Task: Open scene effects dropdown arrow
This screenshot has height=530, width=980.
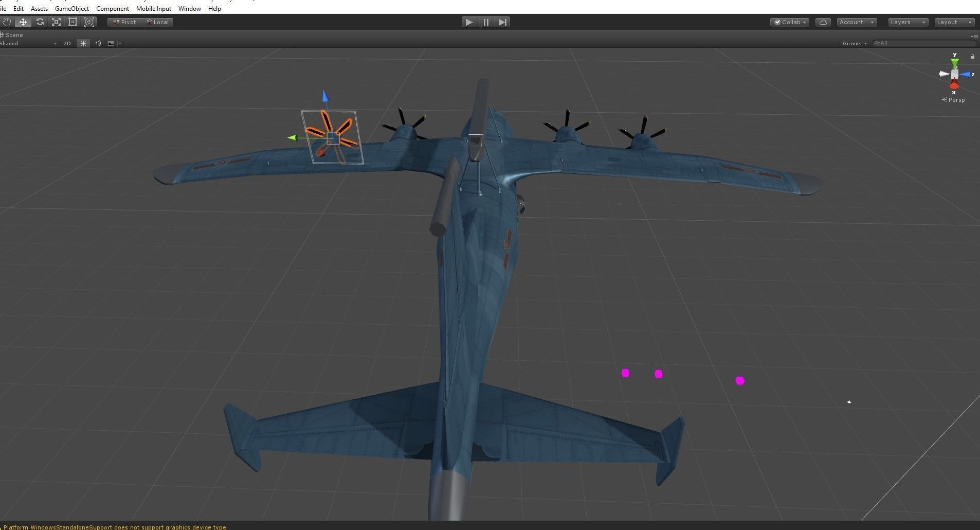Action: (120, 44)
